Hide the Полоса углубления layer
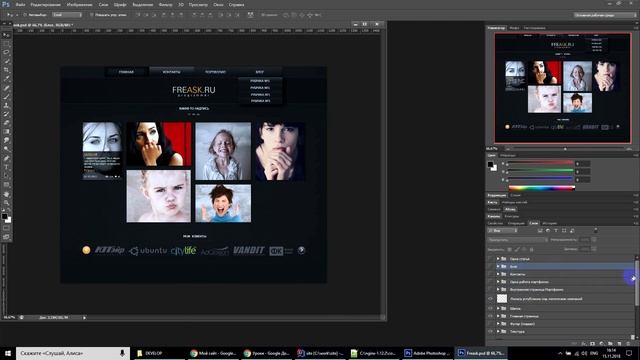Image resolution: width=640 pixels, height=360 pixels. click(x=490, y=299)
